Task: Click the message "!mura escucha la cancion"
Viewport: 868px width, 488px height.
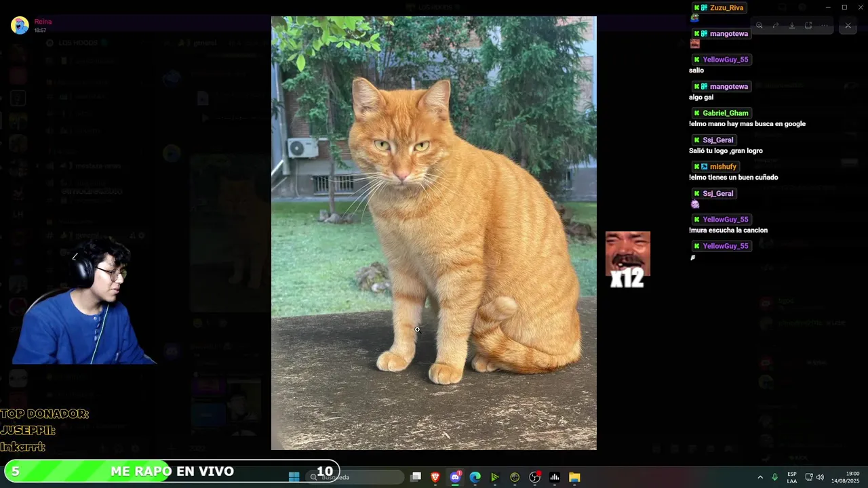Action: coord(728,230)
